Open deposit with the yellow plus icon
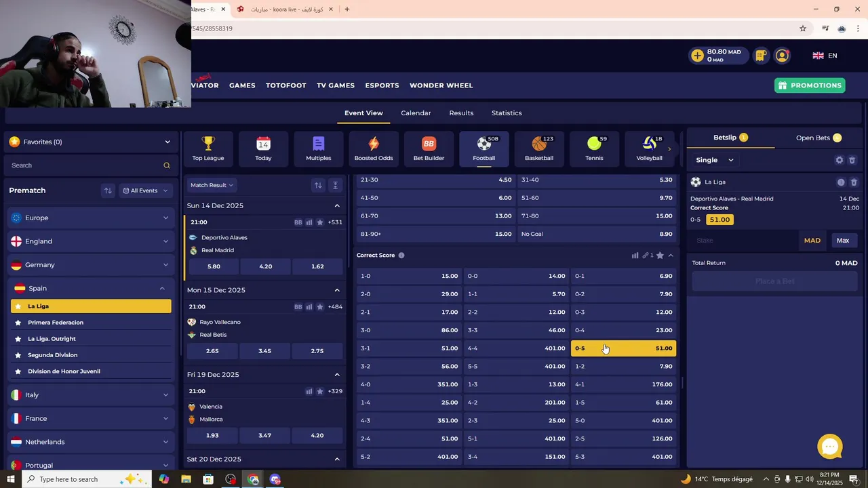The height and width of the screenshot is (488, 868). (697, 56)
